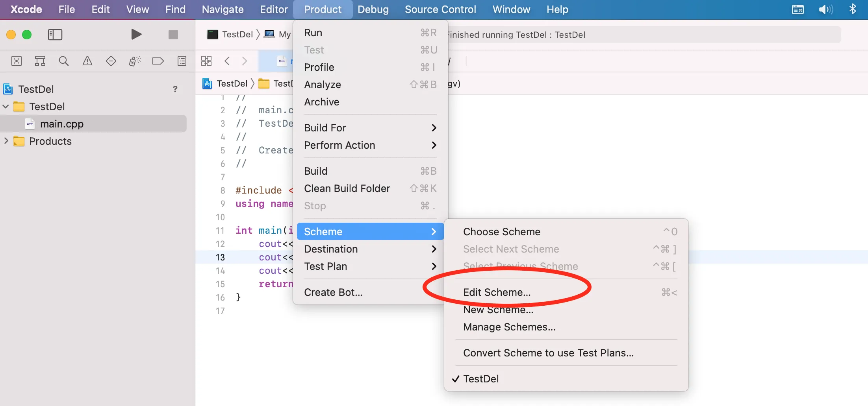Select the checked TestDel scheme entry
This screenshot has width=868, height=406.
point(566,379)
